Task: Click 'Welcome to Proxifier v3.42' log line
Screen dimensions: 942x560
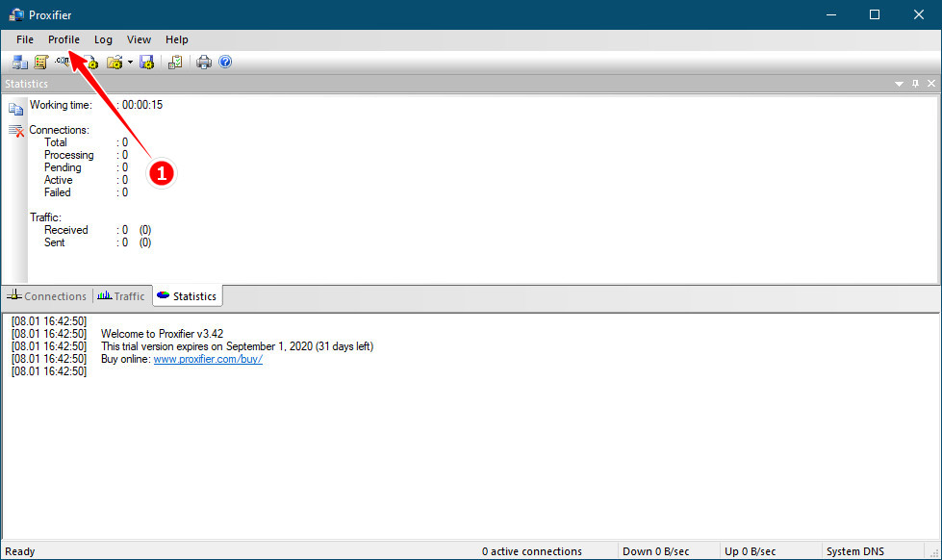Action: [163, 334]
